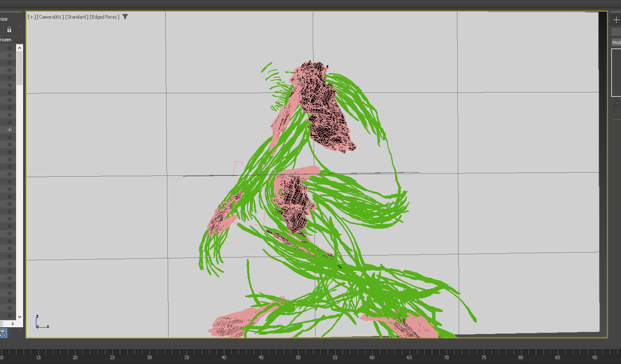Image resolution: width=621 pixels, height=364 pixels.
Task: Expand the lower Scene Explorer toolbar chevron
Action: pos(20,330)
